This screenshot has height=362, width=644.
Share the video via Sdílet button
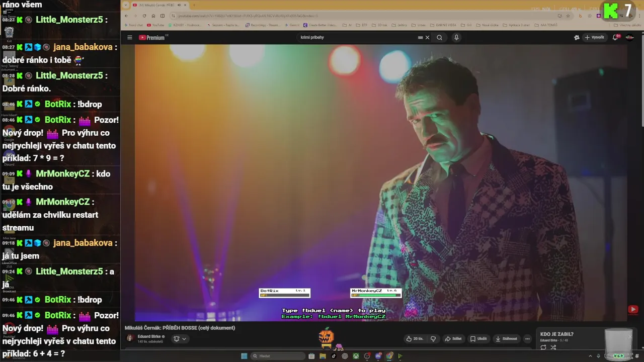coord(453,338)
